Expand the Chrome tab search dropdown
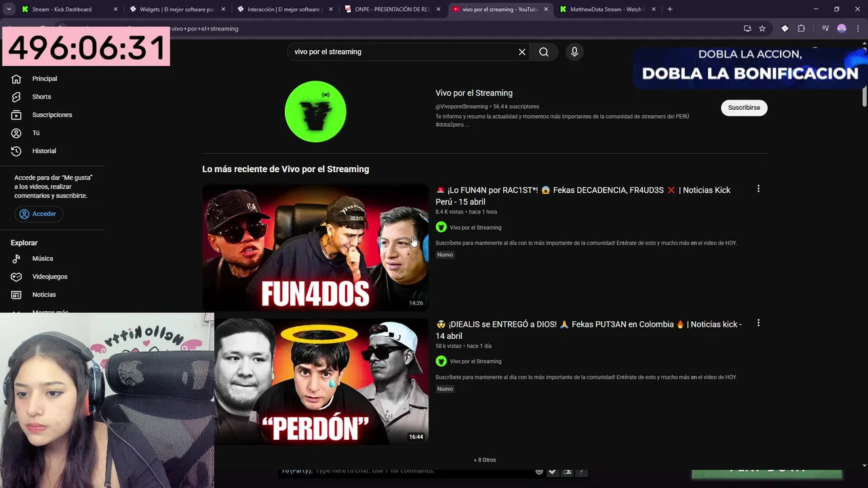This screenshot has width=868, height=488. pyautogui.click(x=8, y=9)
